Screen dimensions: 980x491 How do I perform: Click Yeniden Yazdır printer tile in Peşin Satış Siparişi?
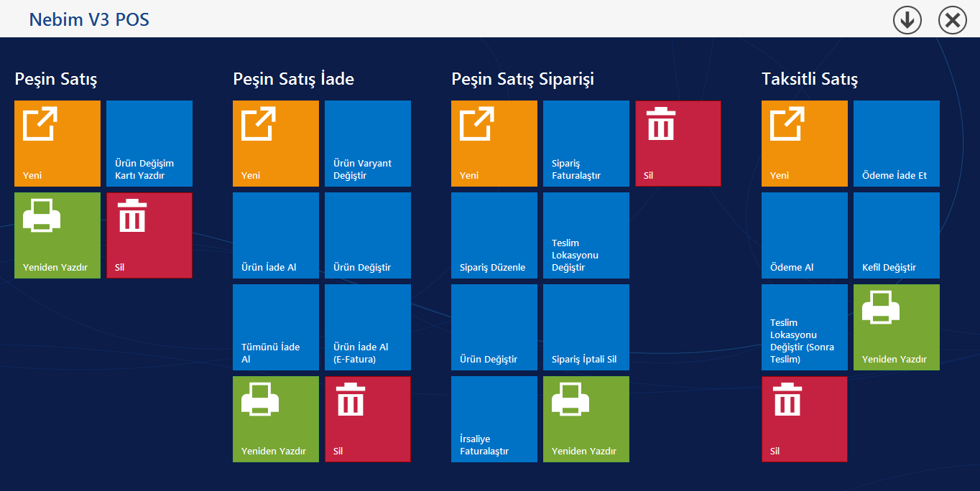pos(586,419)
